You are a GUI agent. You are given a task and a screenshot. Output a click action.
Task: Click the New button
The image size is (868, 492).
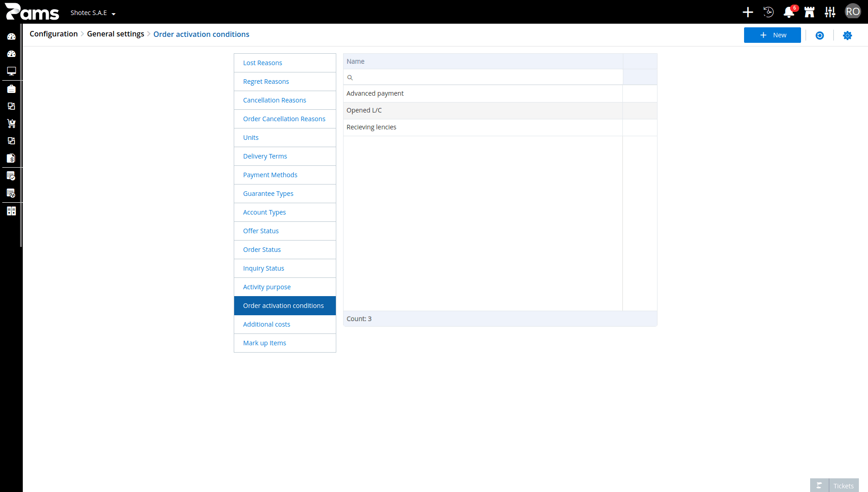click(772, 35)
